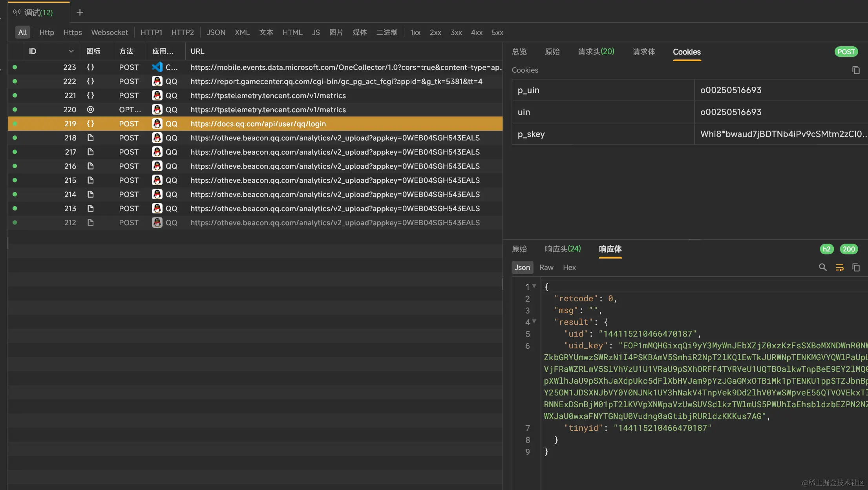Screen dimensions: 868x490
Task: Click the p_skey cookie value cell
Action: [780, 134]
